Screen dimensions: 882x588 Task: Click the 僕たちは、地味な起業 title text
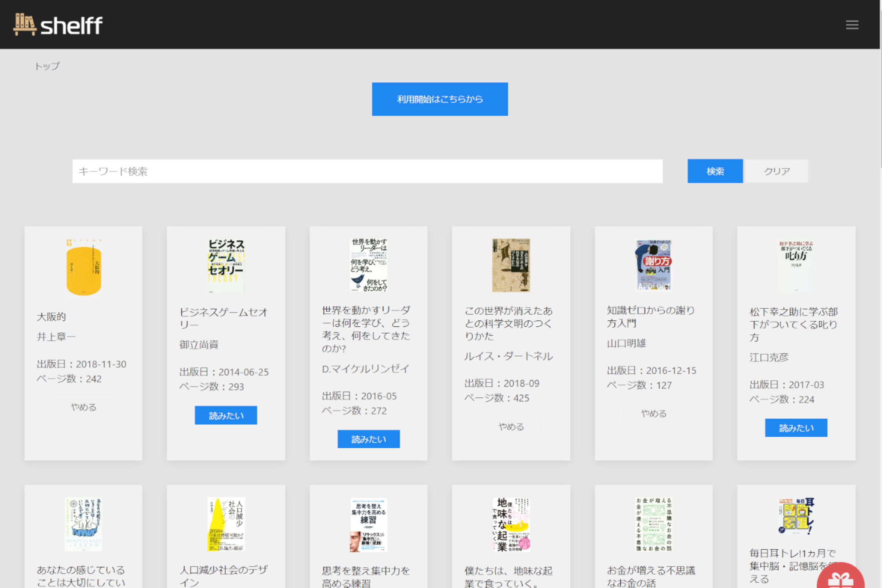509,576
